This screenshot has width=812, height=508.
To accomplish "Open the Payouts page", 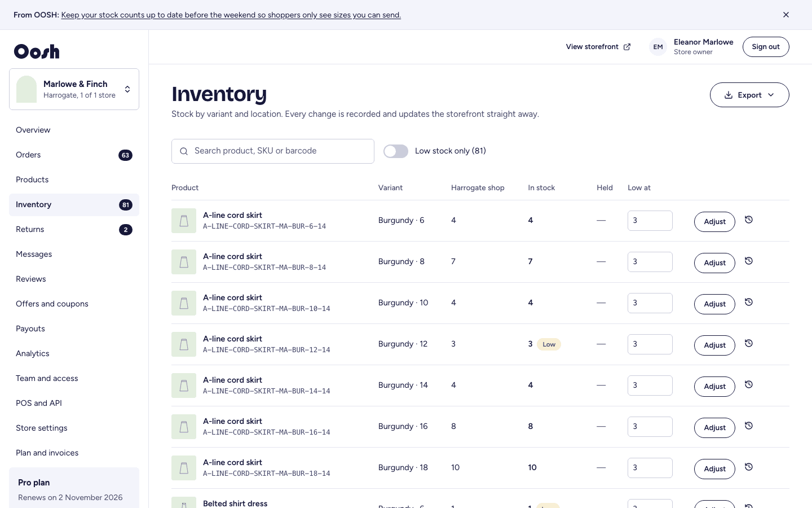I will pyautogui.click(x=74, y=329).
